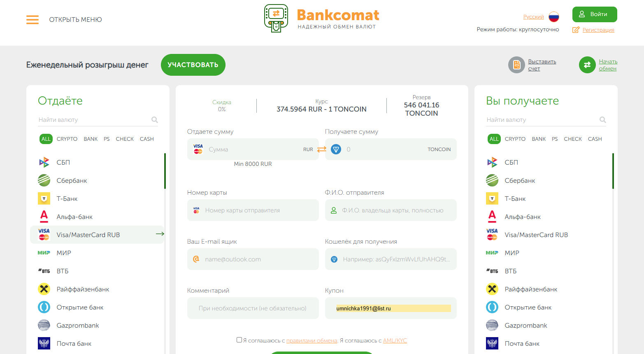Screen dimensions: 644x354
Task: Click the Комментарий input field
Action: pyautogui.click(x=253, y=308)
